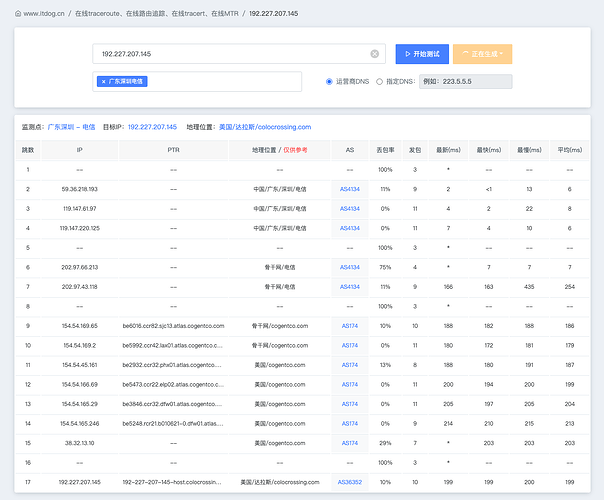Click the IP cell 59.36.218.193
The height and width of the screenshot is (500, 604).
click(x=79, y=189)
